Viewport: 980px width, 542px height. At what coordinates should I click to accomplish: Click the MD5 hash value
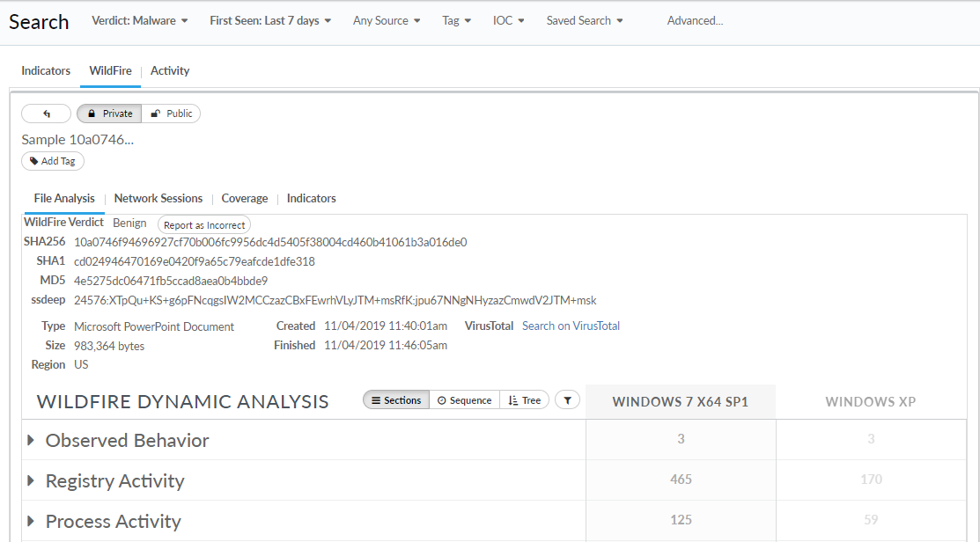171,281
